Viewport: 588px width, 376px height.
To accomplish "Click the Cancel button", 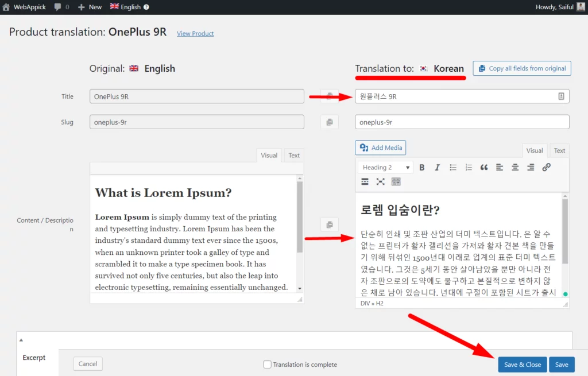I will tap(88, 363).
